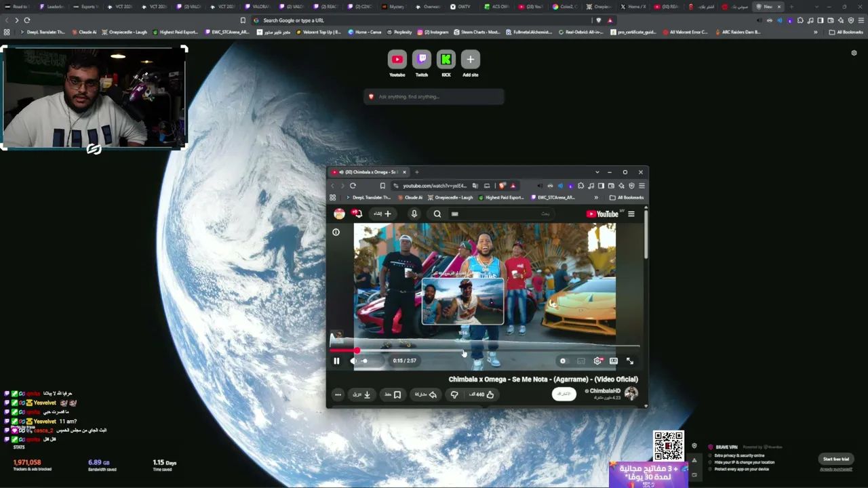Open All Bookmarks folder in the small window
Screen dimensions: 868x488
[x=627, y=198]
